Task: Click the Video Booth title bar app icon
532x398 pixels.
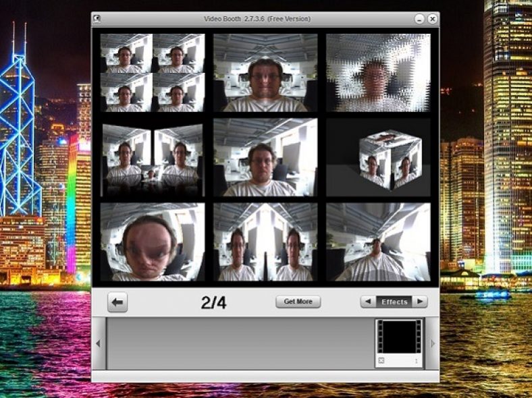Action: [97, 19]
